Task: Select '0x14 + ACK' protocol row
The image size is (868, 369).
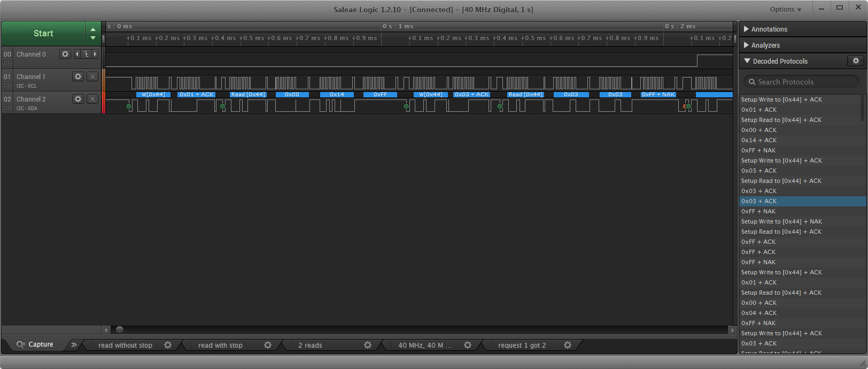Action: point(802,140)
